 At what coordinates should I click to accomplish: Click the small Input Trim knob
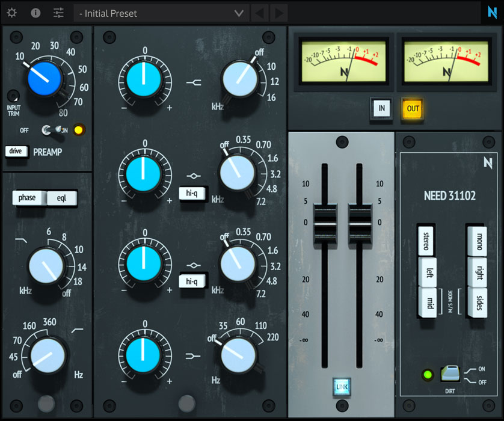[x=13, y=96]
